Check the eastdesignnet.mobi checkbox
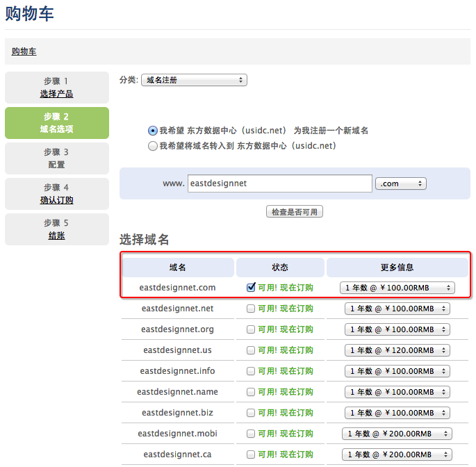The height and width of the screenshot is (467, 476). click(x=251, y=434)
